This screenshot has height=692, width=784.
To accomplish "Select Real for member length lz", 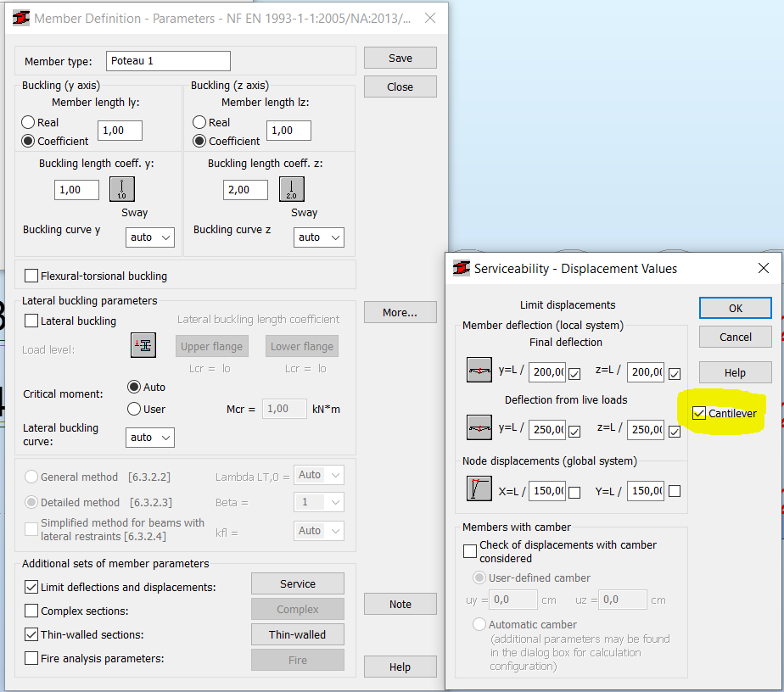I will pyautogui.click(x=199, y=122).
